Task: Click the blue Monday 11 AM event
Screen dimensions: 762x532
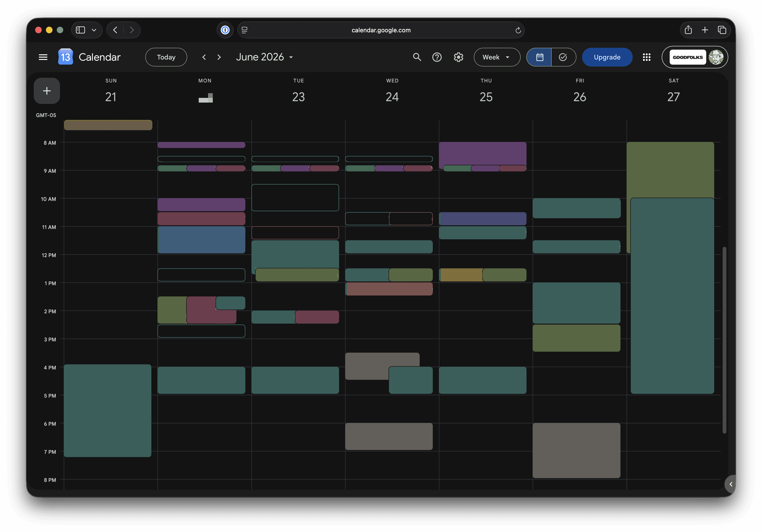Action: (202, 240)
